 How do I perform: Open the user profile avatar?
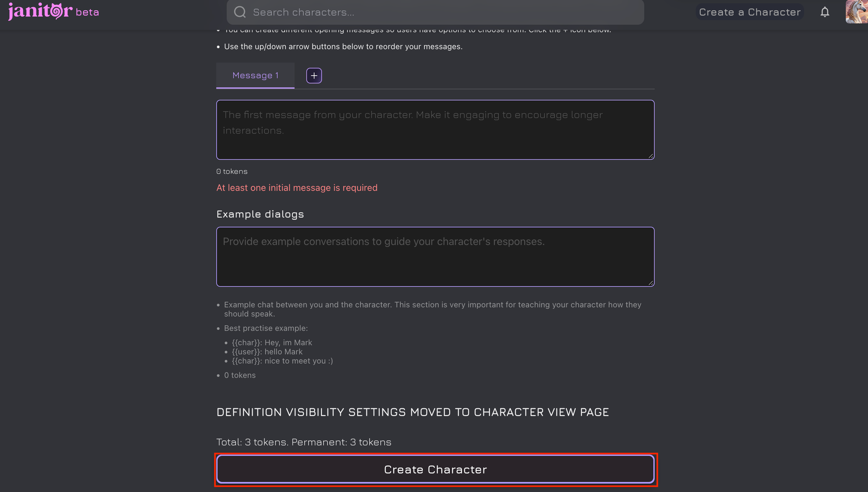pyautogui.click(x=857, y=12)
